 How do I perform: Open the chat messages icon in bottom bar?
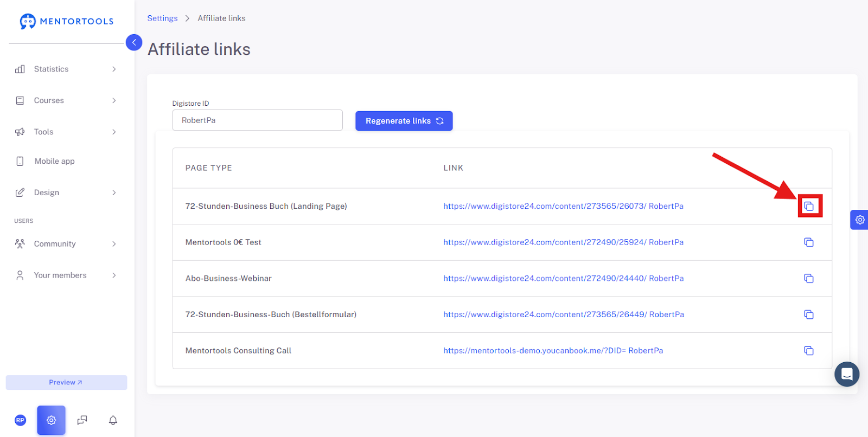click(82, 420)
